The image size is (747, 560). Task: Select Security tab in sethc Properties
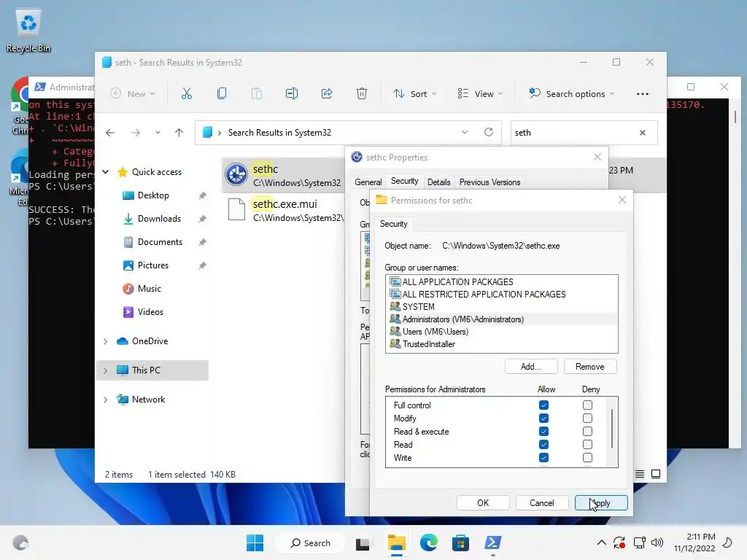(404, 181)
